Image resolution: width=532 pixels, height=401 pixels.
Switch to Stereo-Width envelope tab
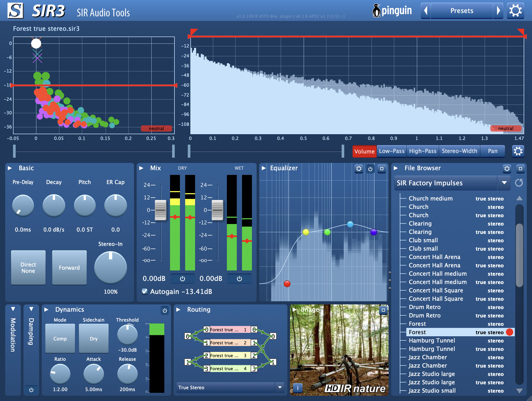(x=460, y=151)
